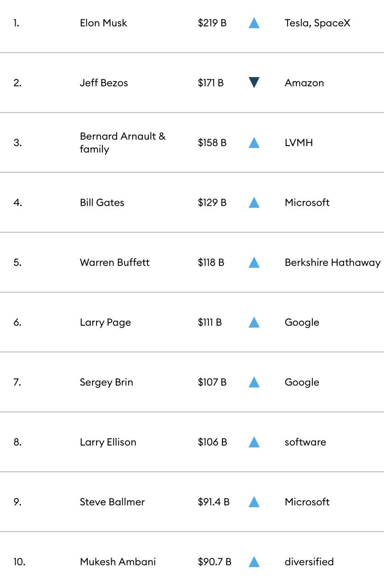Click the Tesla, SpaceX source text
This screenshot has height=588, width=384.
(x=317, y=23)
